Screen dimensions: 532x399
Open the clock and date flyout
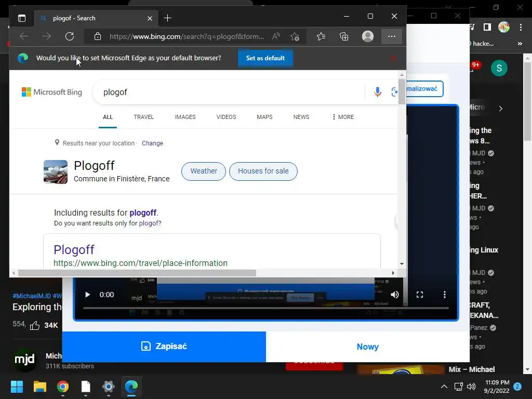(x=497, y=387)
